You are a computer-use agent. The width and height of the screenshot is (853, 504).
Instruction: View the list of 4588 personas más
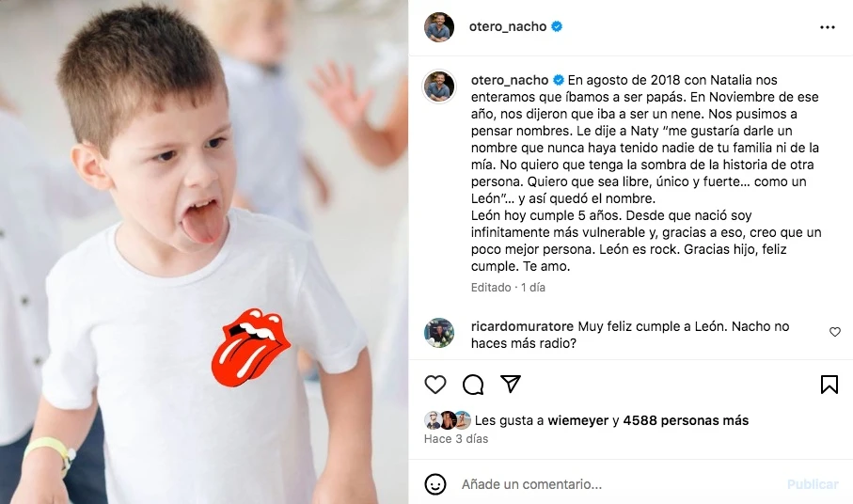(x=686, y=420)
